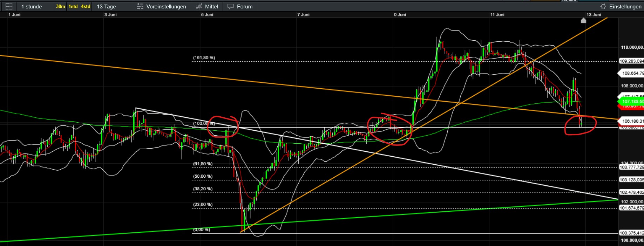Click the (38,20 %) Fibonacci label
Viewport: 644px width, 246px height.
pyautogui.click(x=203, y=189)
